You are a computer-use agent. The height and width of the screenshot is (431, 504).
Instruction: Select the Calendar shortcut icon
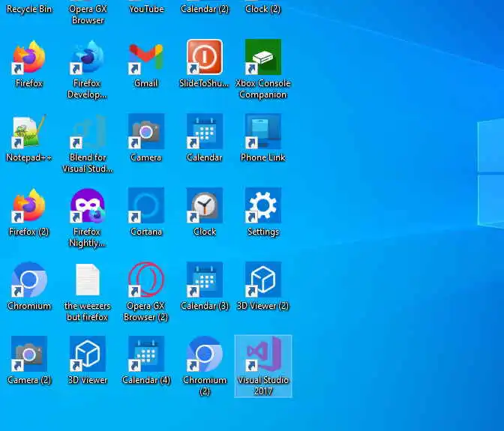205,131
